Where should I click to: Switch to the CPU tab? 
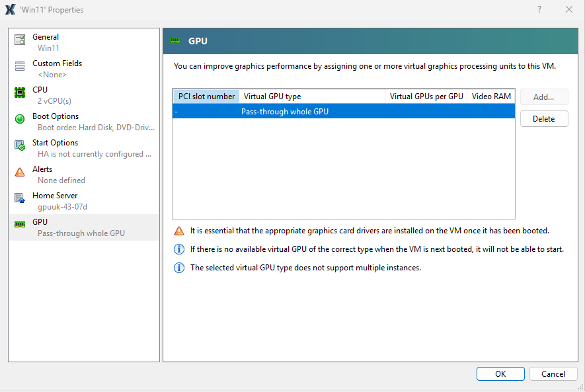84,95
